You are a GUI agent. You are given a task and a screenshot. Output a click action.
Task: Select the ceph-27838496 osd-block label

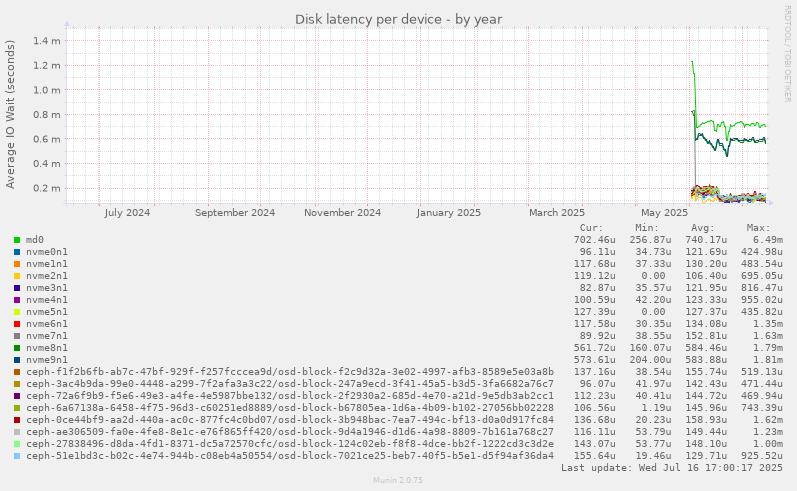(x=290, y=444)
